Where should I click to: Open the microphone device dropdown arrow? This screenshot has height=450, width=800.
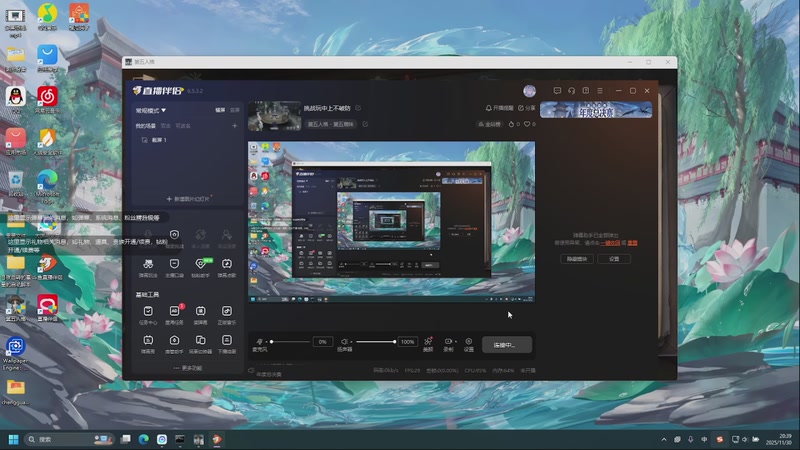266,342
